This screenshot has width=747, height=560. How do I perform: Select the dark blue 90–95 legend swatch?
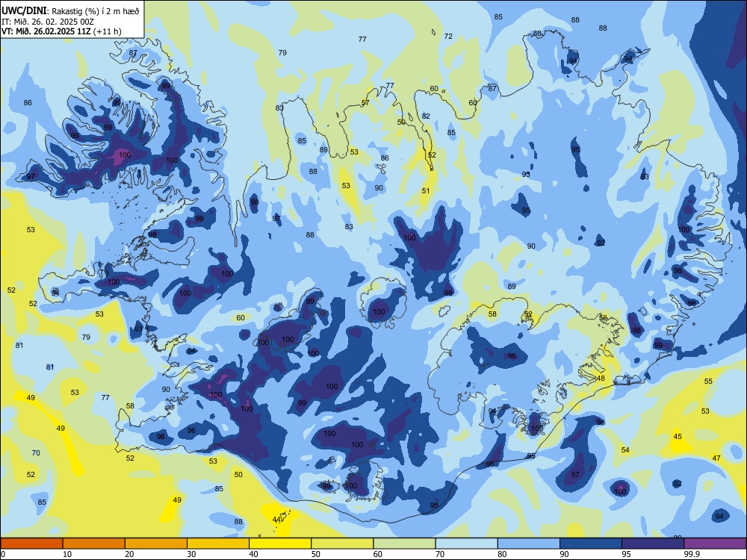(591, 544)
